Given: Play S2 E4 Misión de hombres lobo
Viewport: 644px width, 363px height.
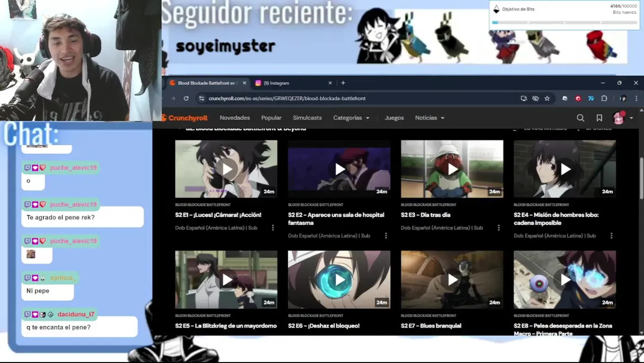Looking at the screenshot, I should 565,169.
